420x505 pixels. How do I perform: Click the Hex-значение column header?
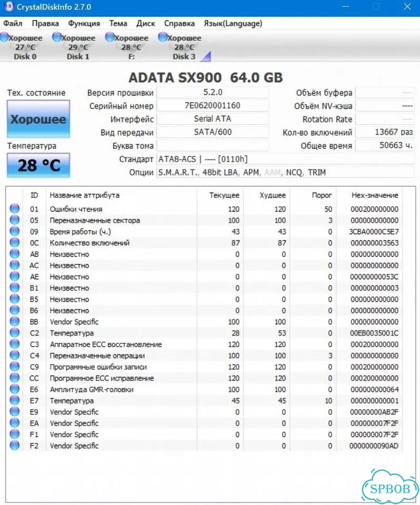point(375,195)
